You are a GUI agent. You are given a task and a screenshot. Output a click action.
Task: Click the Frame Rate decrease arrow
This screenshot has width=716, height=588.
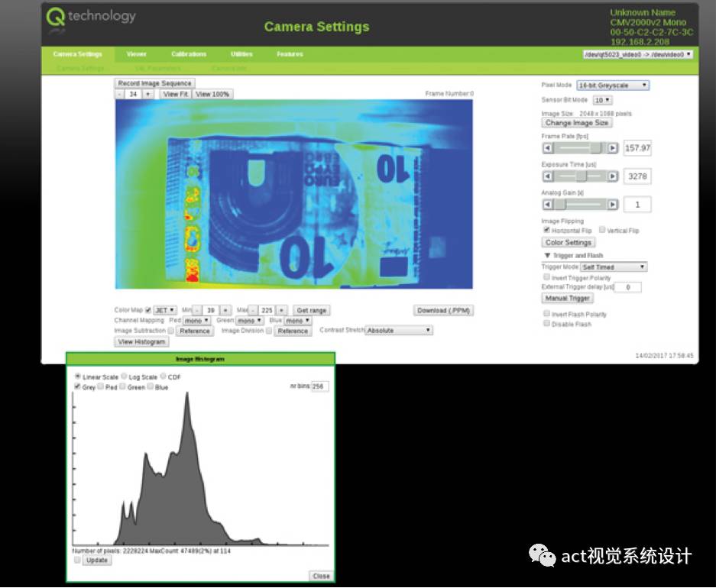[x=548, y=148]
